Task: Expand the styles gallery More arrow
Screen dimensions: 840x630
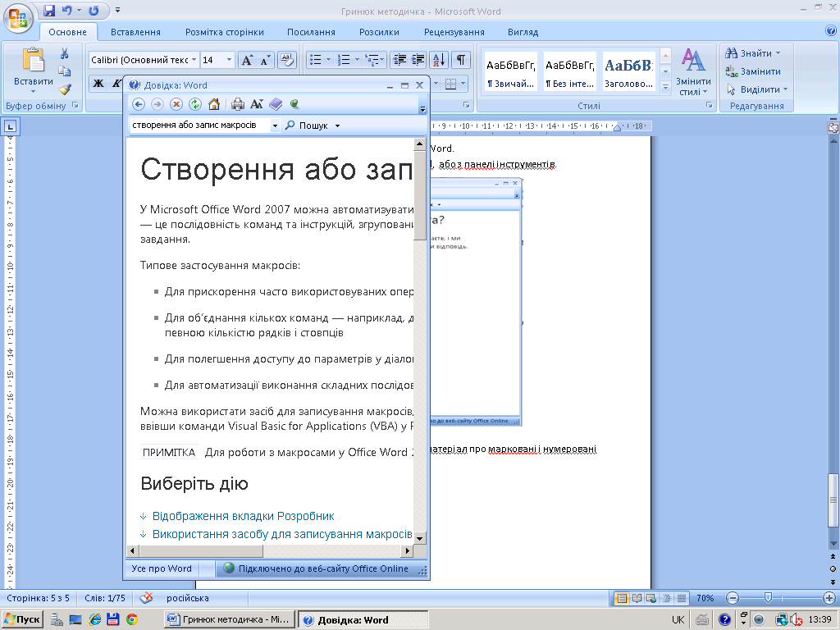Action: (x=665, y=88)
